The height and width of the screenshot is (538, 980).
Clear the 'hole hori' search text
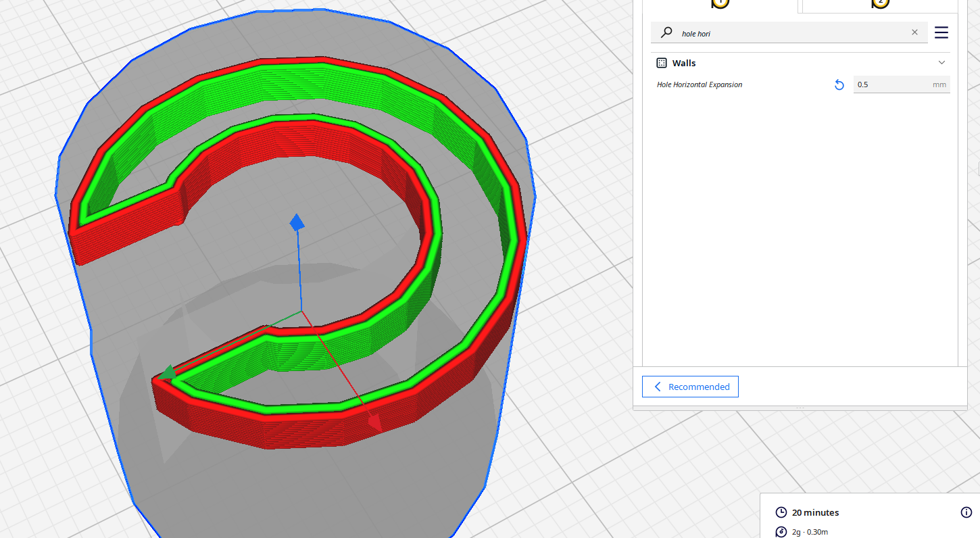click(914, 32)
